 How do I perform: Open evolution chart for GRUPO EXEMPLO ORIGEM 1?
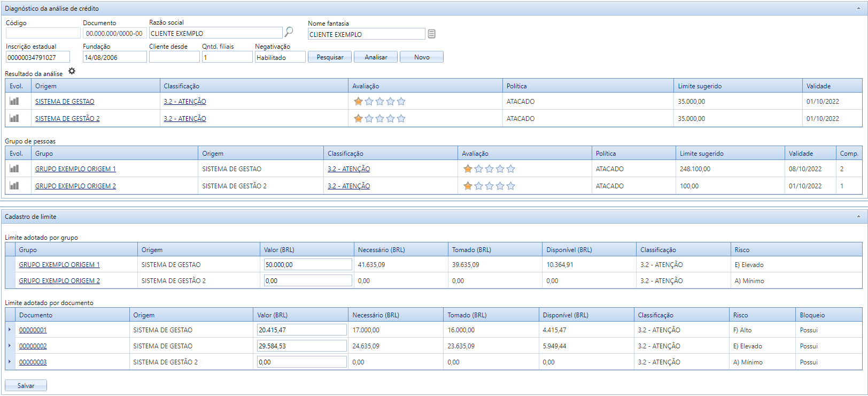click(14, 169)
